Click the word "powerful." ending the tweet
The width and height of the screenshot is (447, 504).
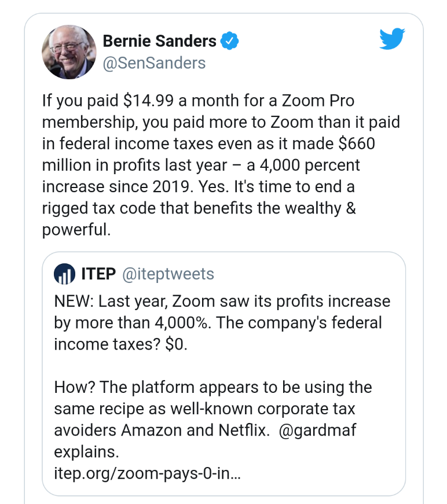click(76, 229)
